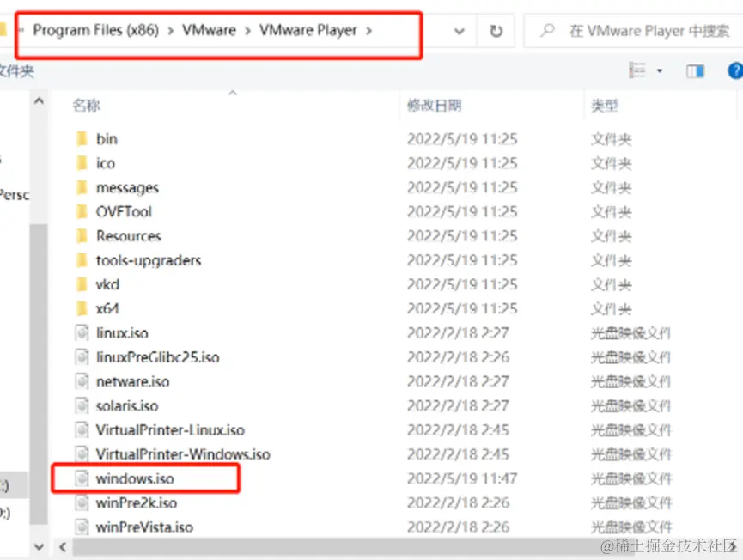Select the winPreVista.iso file icon
743x560 pixels.
tap(82, 527)
